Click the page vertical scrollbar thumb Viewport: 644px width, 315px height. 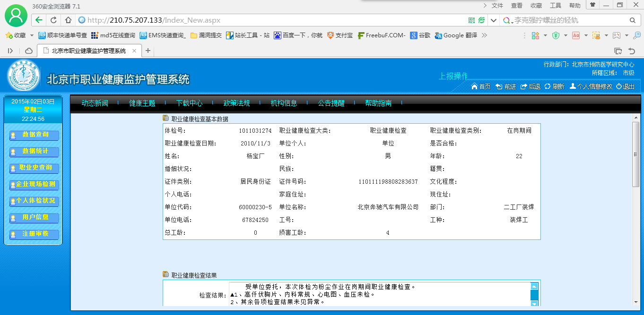[x=636, y=155]
